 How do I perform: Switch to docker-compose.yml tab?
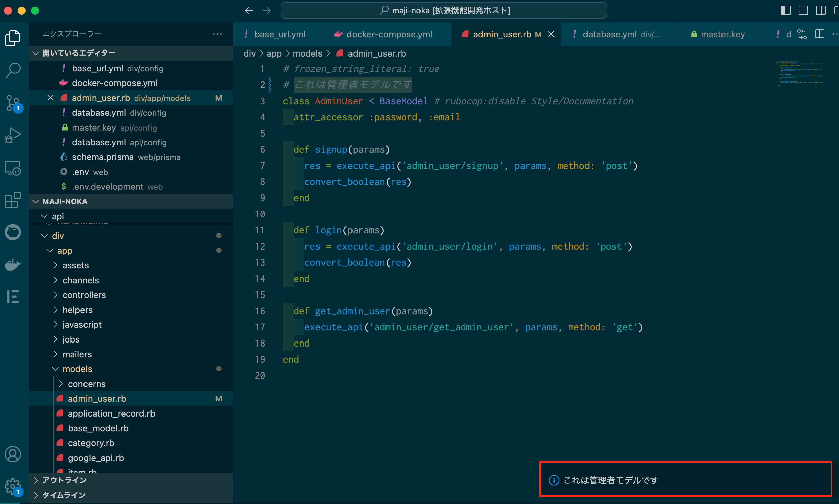[389, 34]
